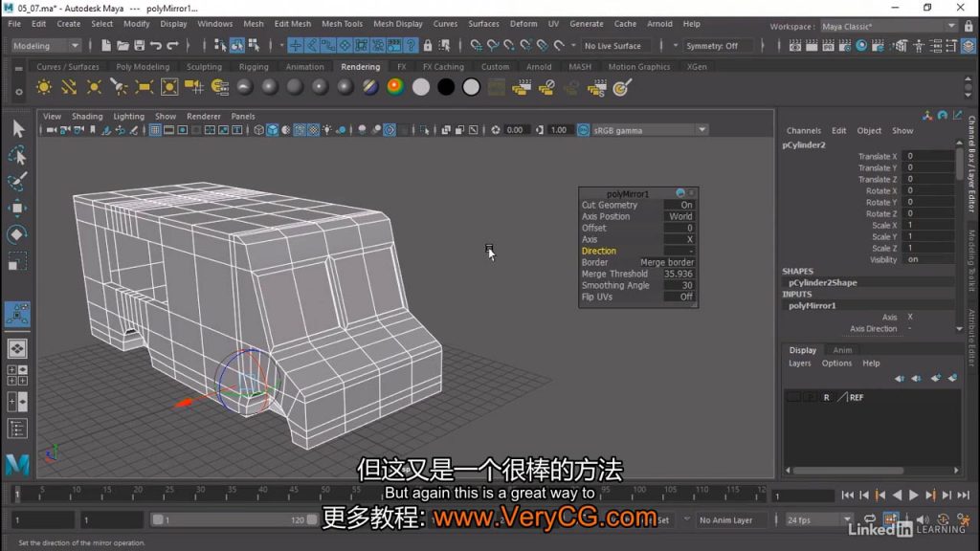Open the layer editor Options menu
The image size is (980, 551).
pyautogui.click(x=836, y=363)
